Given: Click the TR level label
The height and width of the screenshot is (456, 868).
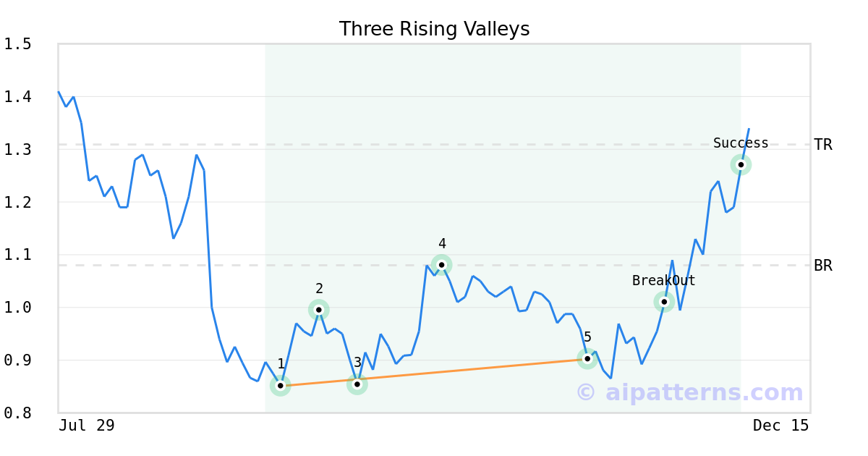Looking at the screenshot, I should pyautogui.click(x=823, y=145).
